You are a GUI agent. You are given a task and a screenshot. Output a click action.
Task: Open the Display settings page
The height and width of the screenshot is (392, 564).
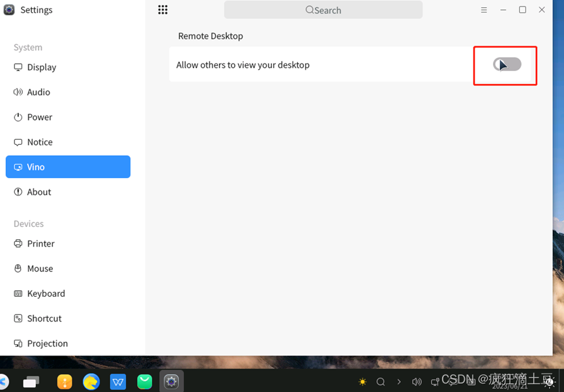click(68, 67)
